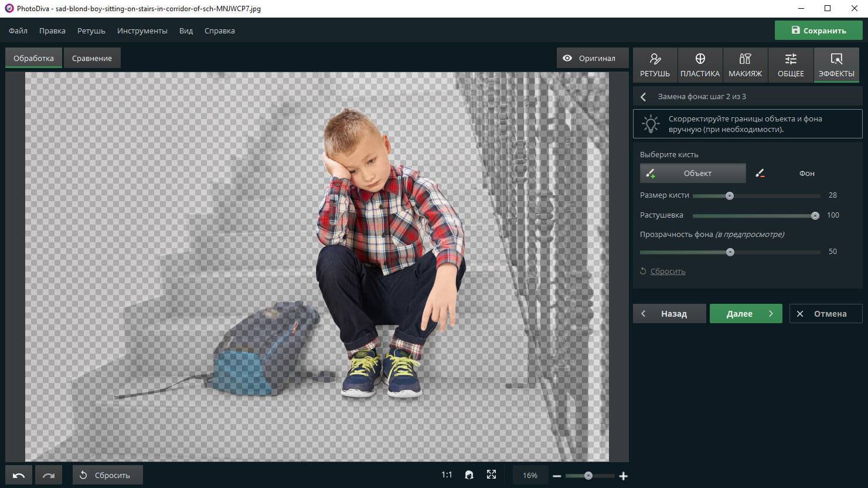
Task: Click the undo arrow button
Action: 19,475
